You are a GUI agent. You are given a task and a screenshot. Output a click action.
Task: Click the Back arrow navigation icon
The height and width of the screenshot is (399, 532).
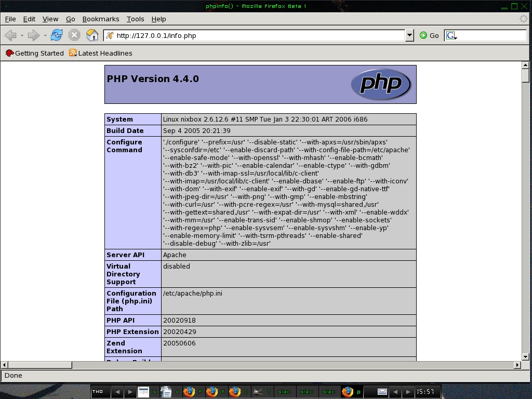(10, 35)
